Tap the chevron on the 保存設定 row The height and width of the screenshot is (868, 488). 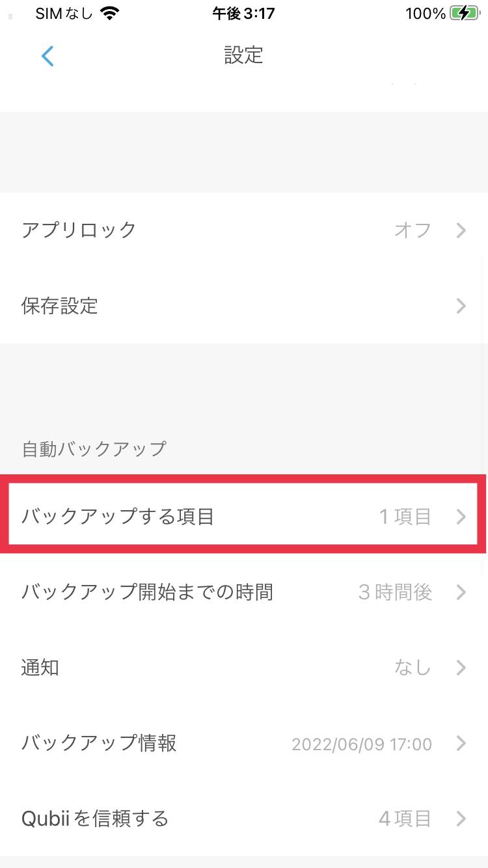tap(461, 306)
